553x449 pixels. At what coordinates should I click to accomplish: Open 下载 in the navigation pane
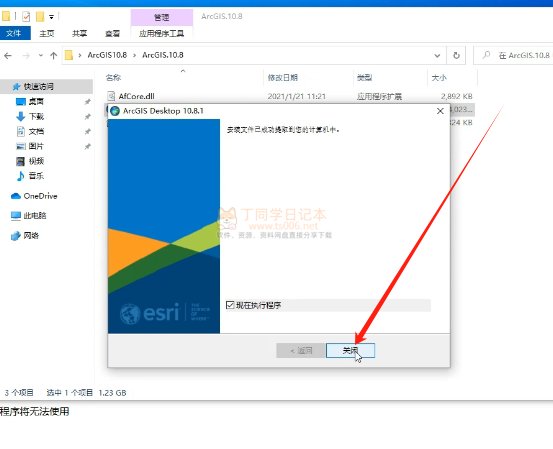point(36,116)
